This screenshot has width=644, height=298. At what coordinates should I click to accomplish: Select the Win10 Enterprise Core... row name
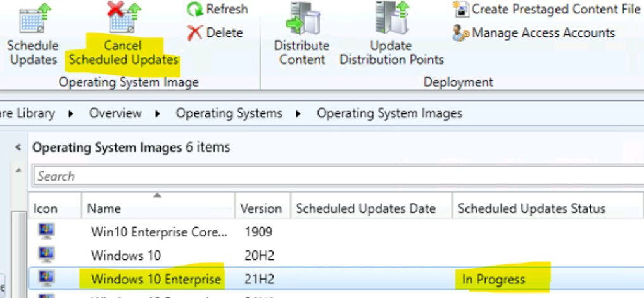click(x=159, y=232)
